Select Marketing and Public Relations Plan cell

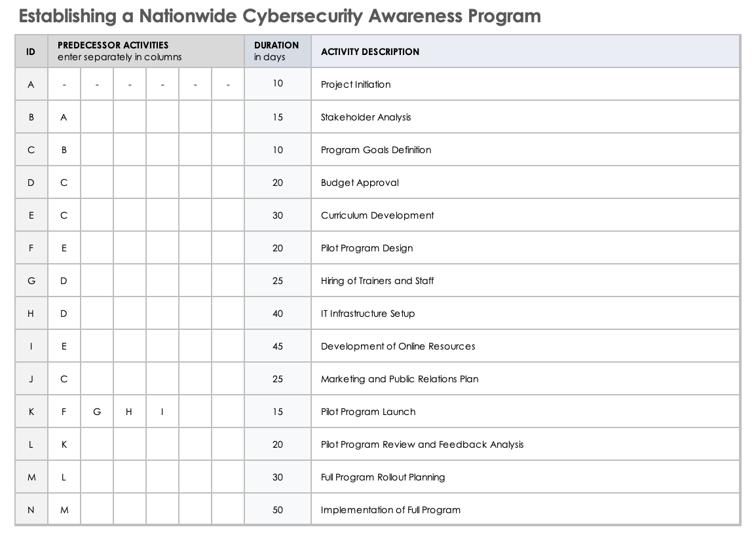click(x=400, y=379)
